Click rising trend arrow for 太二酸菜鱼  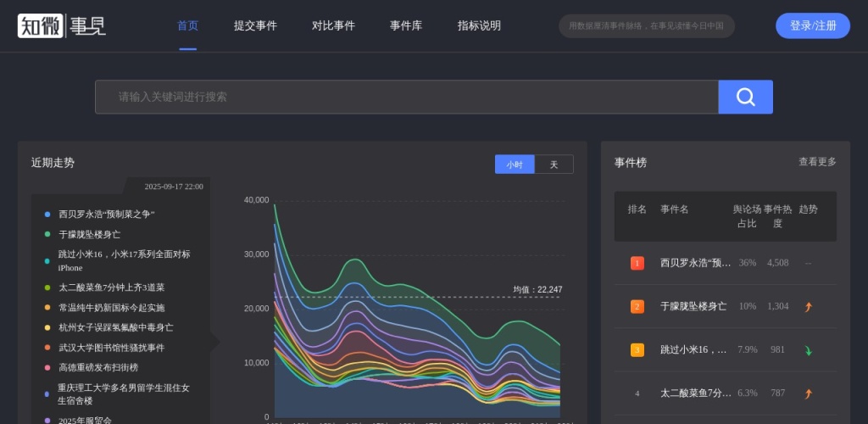808,393
